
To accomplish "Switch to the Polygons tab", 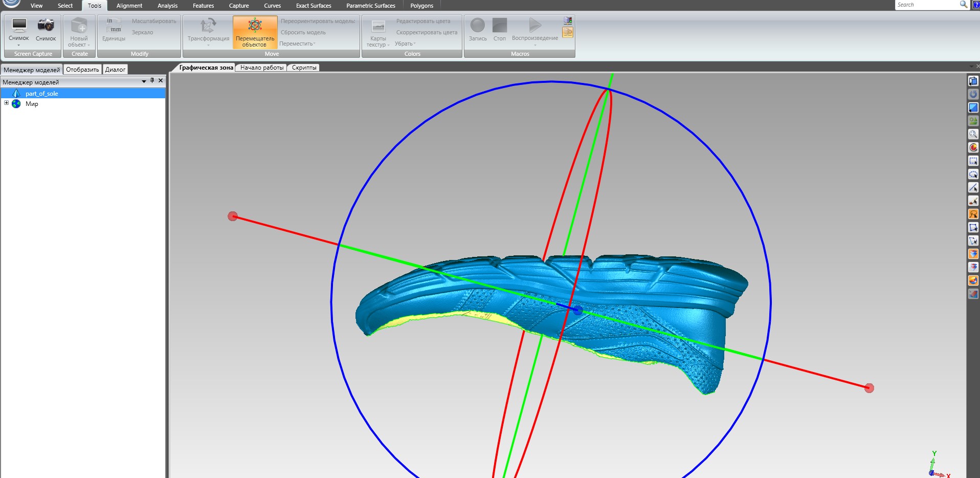I will coord(422,6).
